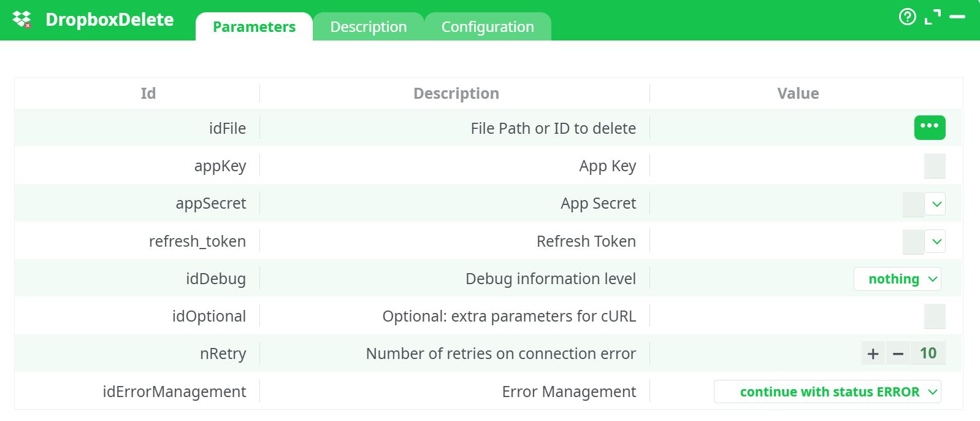This screenshot has width=980, height=421.
Task: Select the nRetry row id
Action: click(x=223, y=354)
